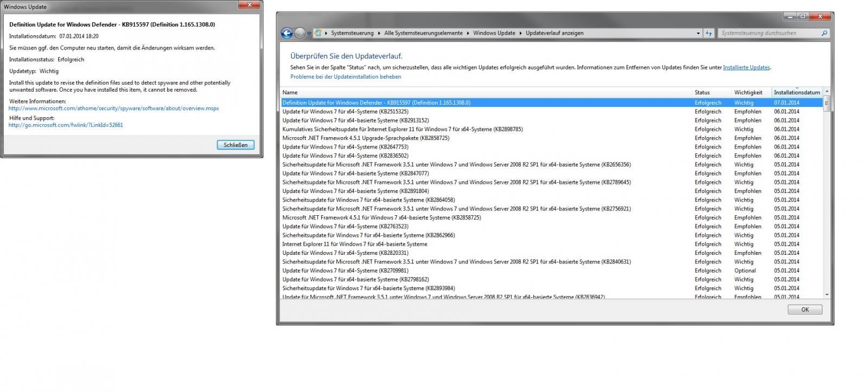Sort by 'Status' column header
The width and height of the screenshot is (868, 392).
coord(712,92)
